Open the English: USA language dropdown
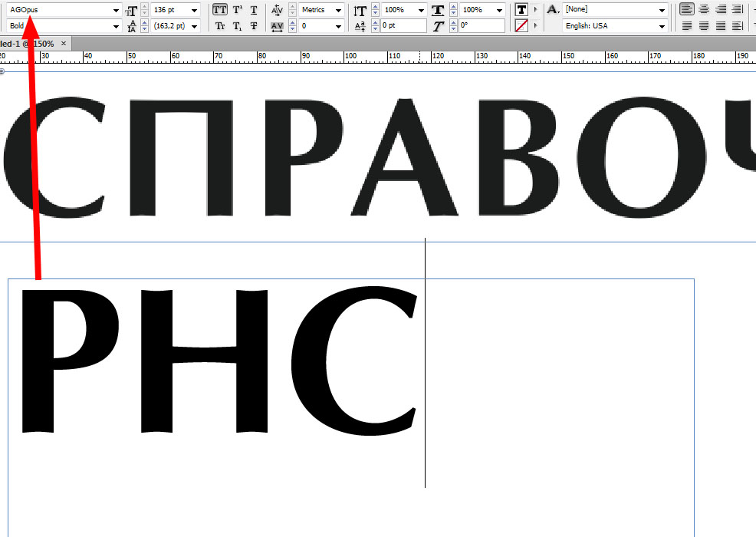Viewport: 756px width, 537px height. tap(662, 27)
